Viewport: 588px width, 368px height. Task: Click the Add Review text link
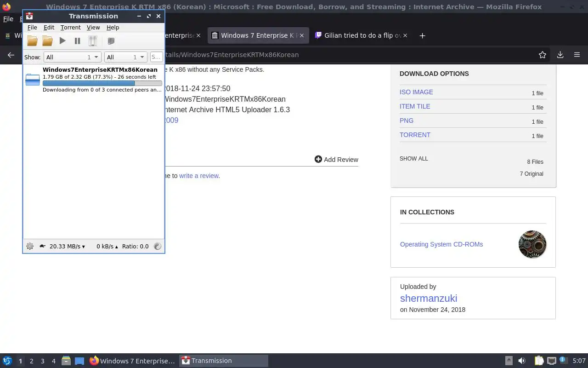[x=341, y=160]
